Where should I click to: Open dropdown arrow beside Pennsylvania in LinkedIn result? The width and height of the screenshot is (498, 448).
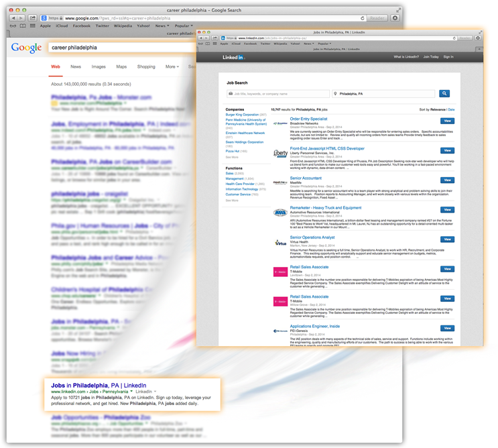tap(131, 392)
